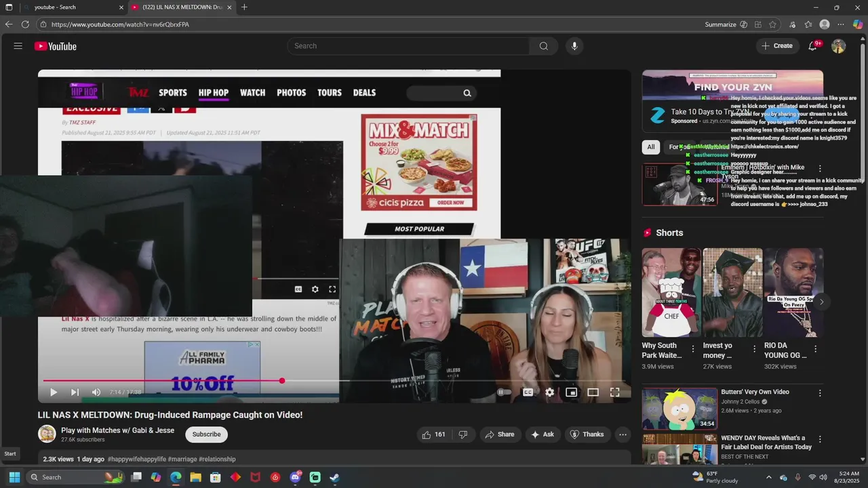Mute the video volume speaker
Screen dimensions: 868x488
tap(96, 392)
